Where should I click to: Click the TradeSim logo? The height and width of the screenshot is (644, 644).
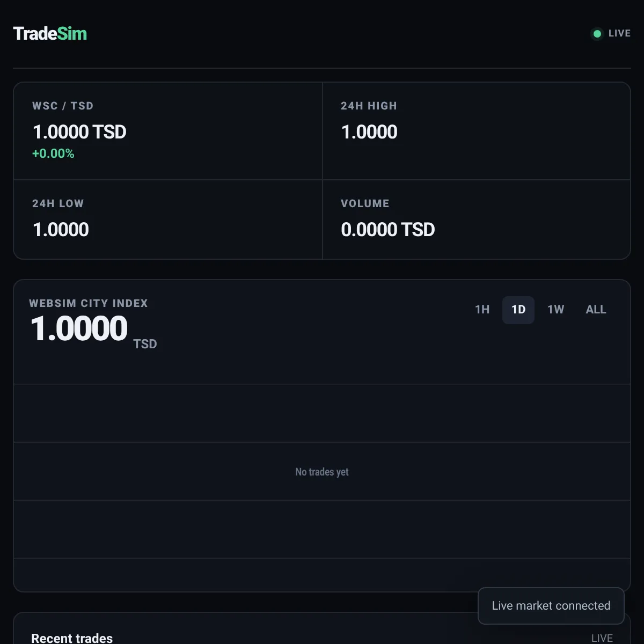(x=50, y=34)
